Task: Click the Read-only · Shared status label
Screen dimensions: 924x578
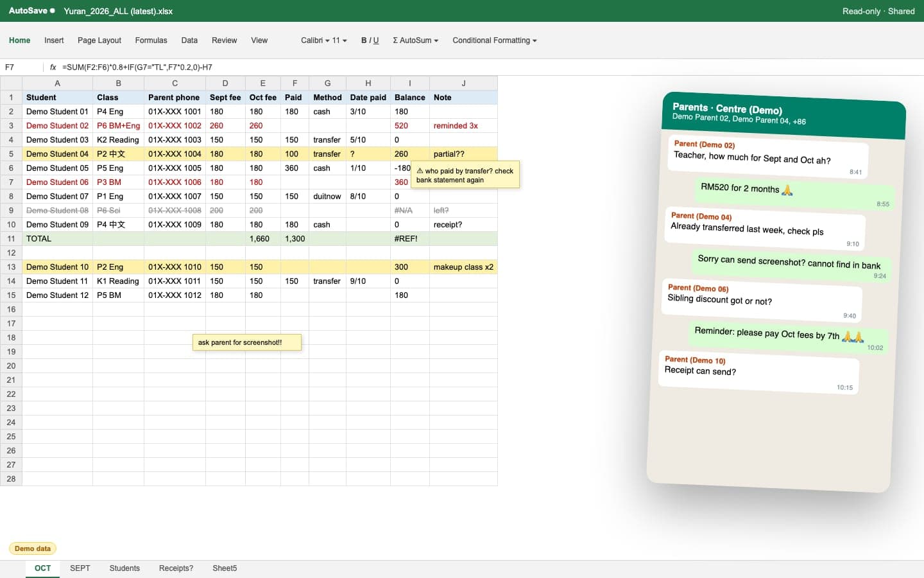Action: click(878, 11)
